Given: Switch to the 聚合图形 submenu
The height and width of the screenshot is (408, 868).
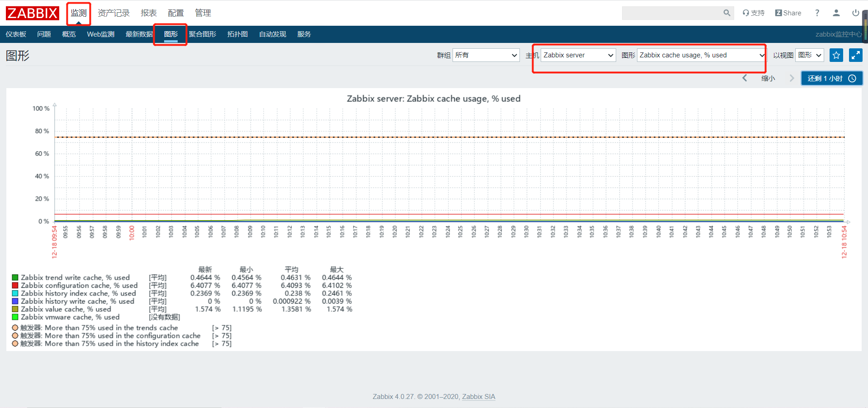Looking at the screenshot, I should (203, 34).
